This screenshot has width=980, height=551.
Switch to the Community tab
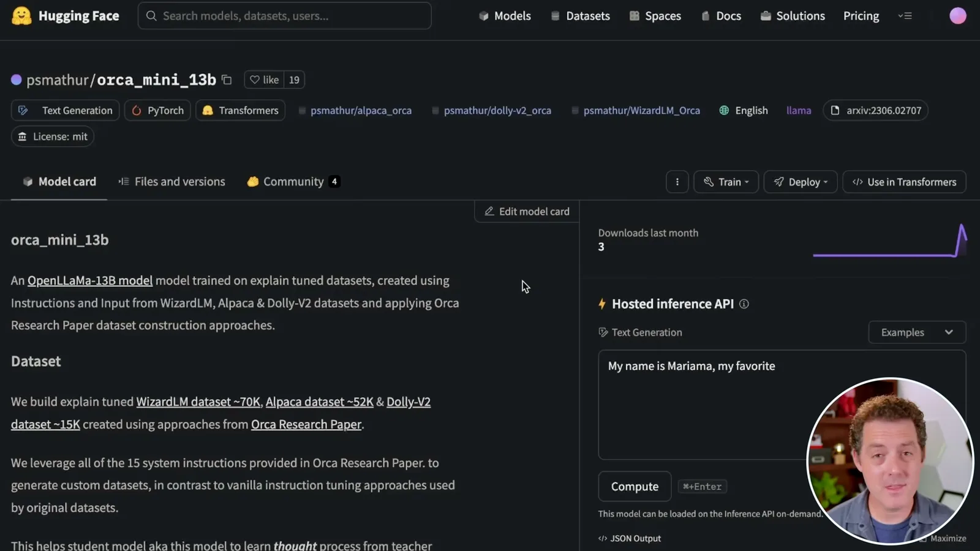tap(293, 182)
